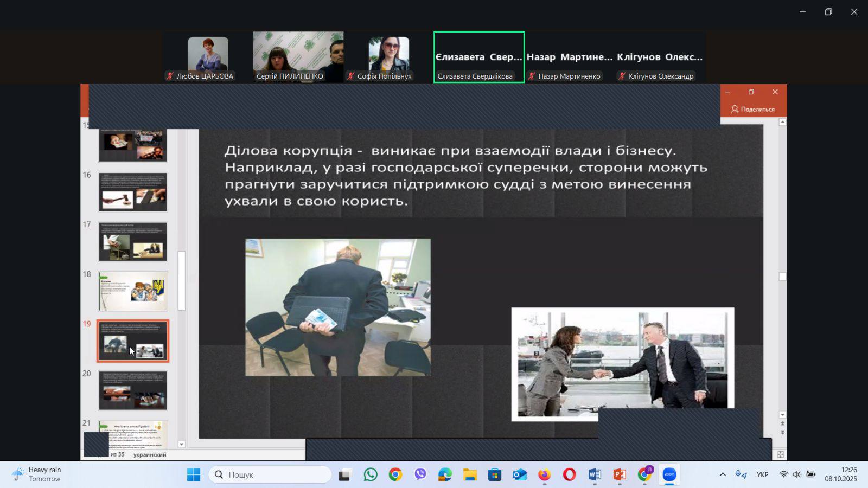Switch to the PowerPoint taskbar icon
Image resolution: width=868 pixels, height=488 pixels.
coord(619,475)
